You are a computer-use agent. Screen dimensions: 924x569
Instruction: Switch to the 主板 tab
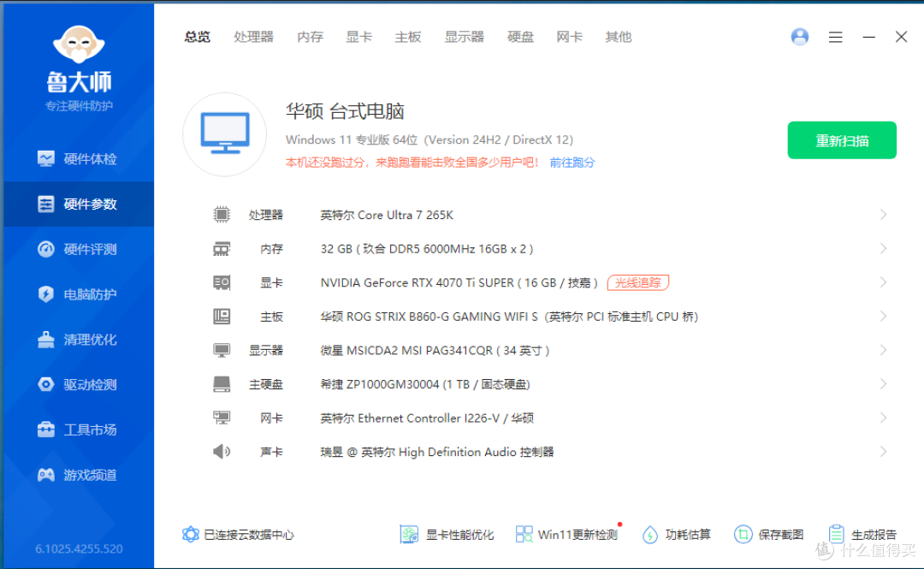pyautogui.click(x=408, y=37)
